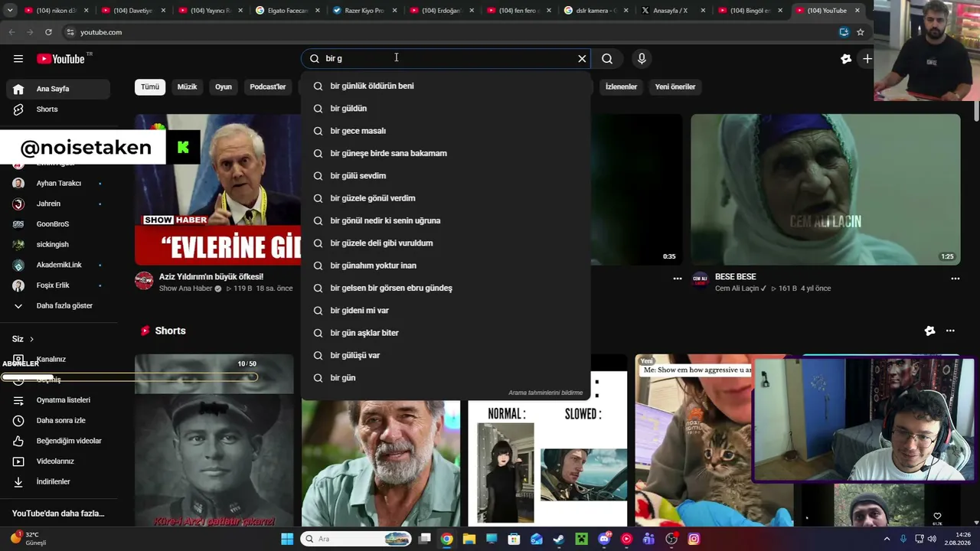Choose suggestion "bir gideni mi var"
Image resolution: width=980 pixels, height=551 pixels.
(446, 311)
